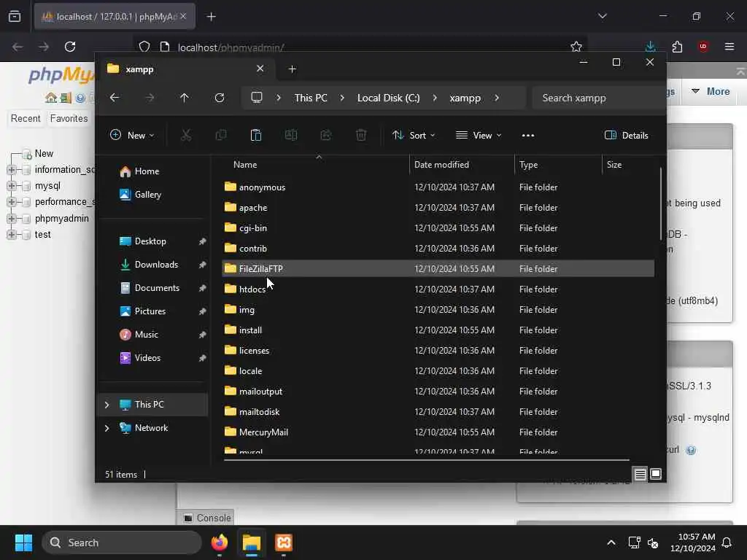Click the Cut icon in Explorer toolbar

click(186, 135)
